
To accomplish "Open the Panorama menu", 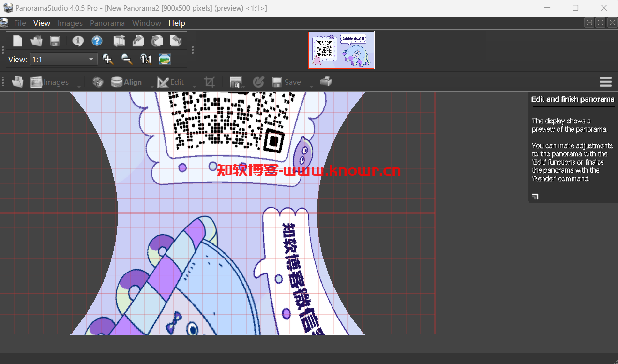I will point(107,23).
